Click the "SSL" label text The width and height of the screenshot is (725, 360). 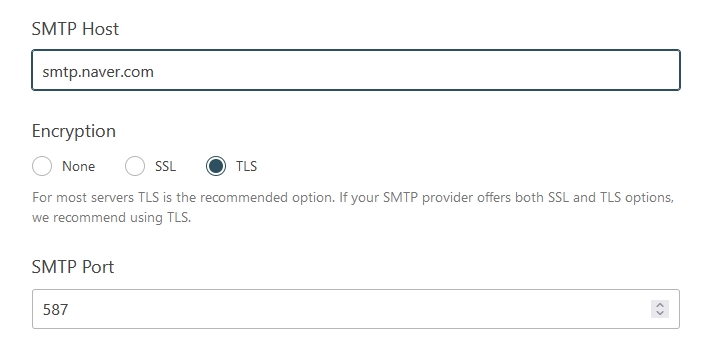click(166, 166)
